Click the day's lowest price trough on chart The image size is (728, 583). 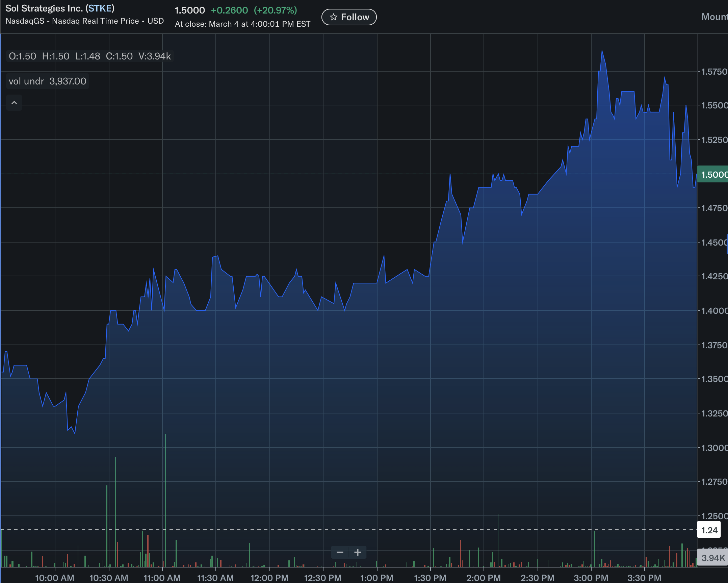75,434
